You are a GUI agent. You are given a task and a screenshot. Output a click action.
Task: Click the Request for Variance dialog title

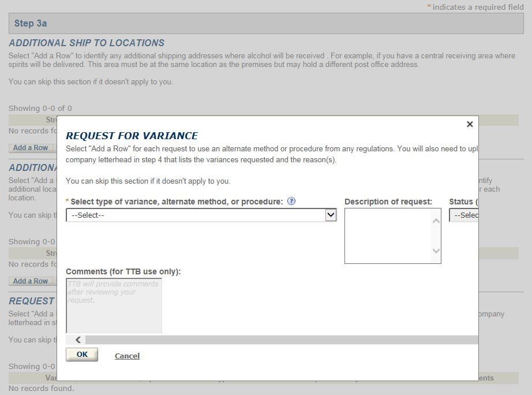click(x=132, y=136)
